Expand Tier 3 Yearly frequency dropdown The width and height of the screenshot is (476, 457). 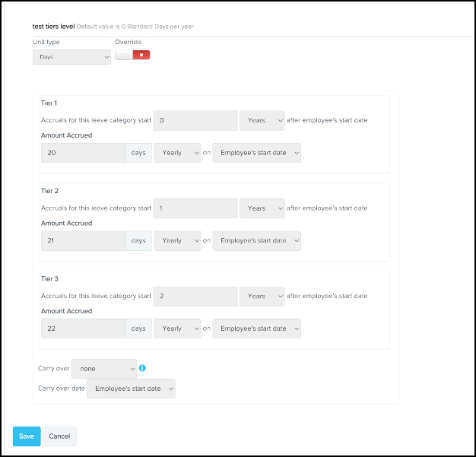177,328
